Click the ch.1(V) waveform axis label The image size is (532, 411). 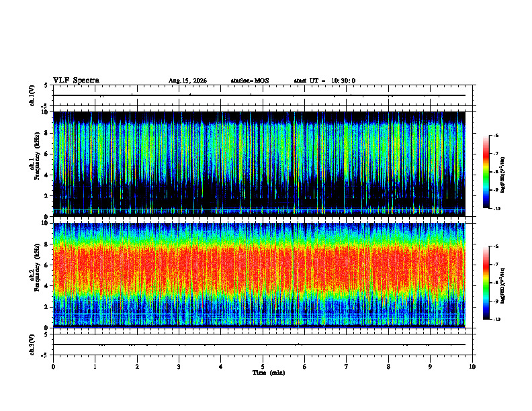32,95
